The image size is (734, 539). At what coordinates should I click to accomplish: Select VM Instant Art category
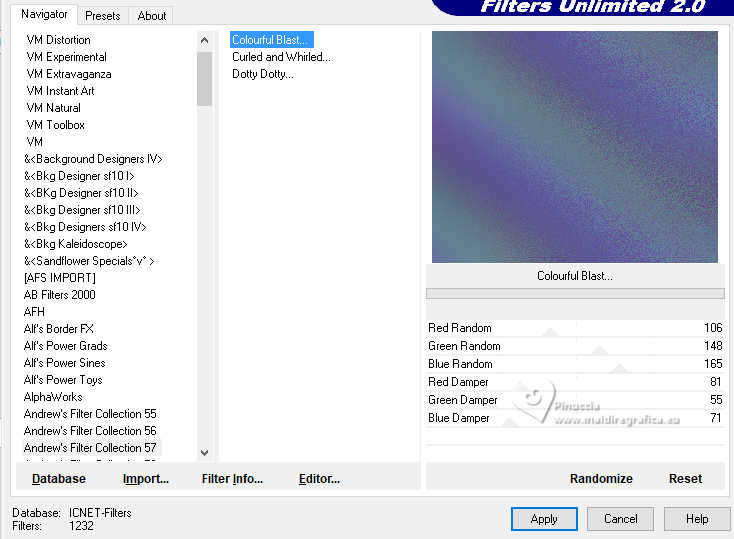[60, 91]
